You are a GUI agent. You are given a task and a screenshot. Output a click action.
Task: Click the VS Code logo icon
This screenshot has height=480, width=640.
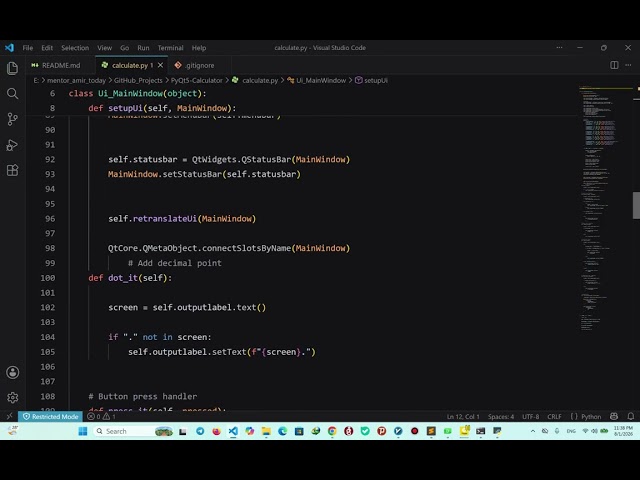click(9, 48)
